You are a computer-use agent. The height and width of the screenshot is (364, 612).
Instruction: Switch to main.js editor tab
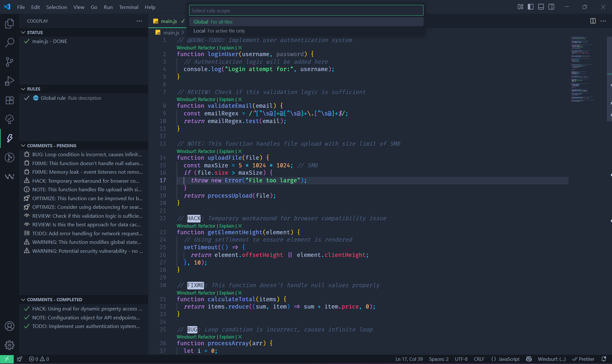tap(168, 21)
